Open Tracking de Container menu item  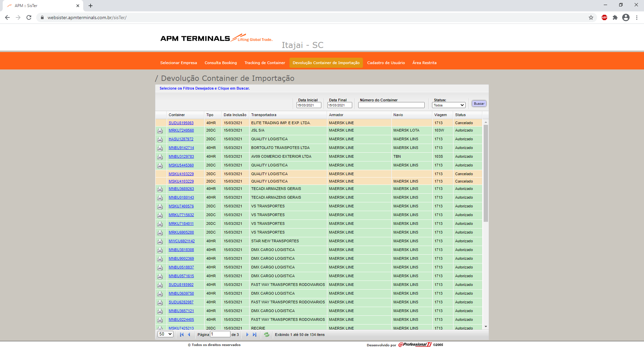point(265,63)
